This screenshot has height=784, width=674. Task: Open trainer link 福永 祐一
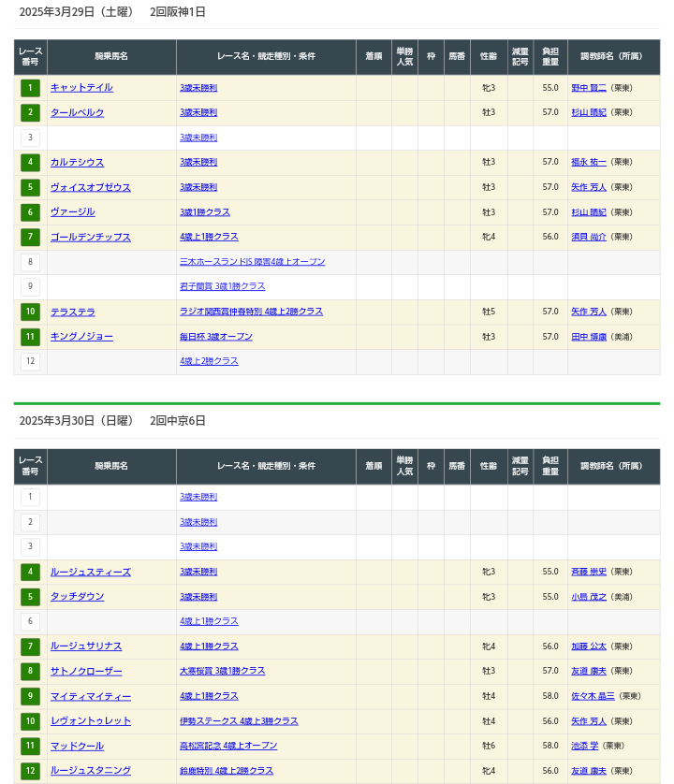[x=589, y=162]
